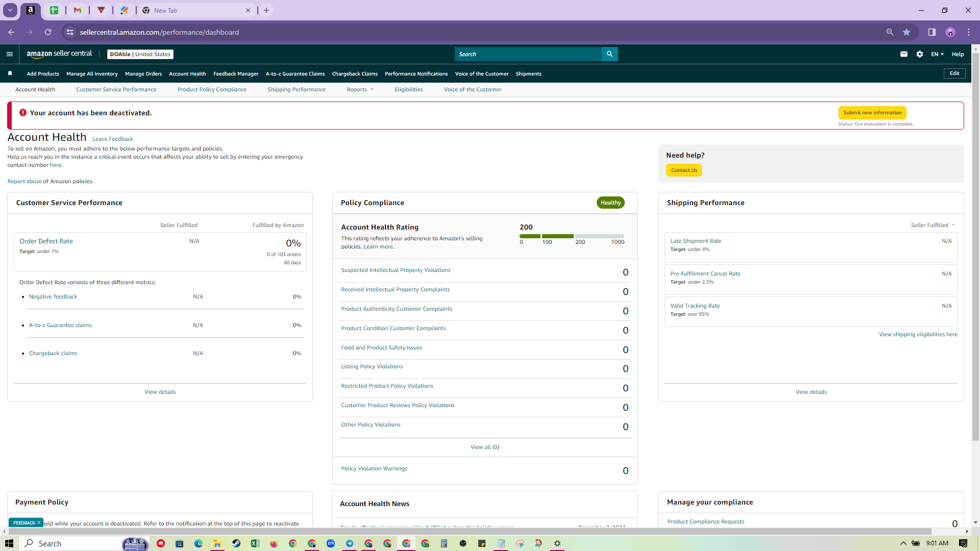Open the Customer Service Performance tab

[x=116, y=89]
